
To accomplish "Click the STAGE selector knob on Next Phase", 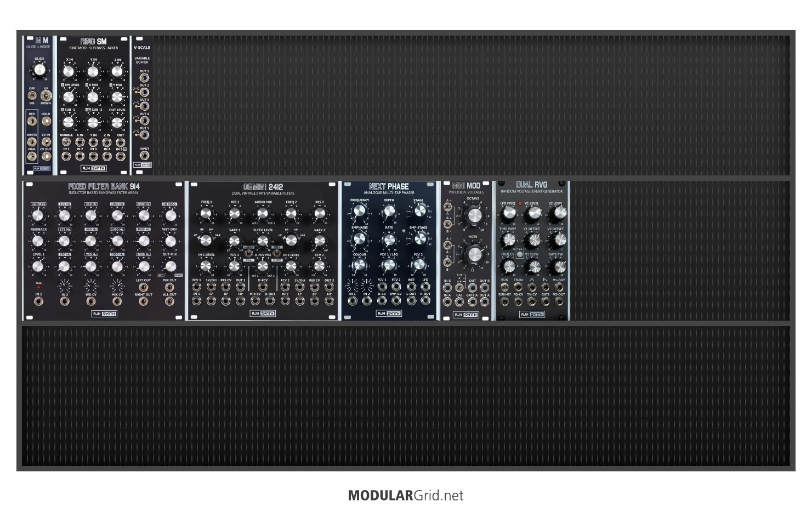I will [x=419, y=212].
